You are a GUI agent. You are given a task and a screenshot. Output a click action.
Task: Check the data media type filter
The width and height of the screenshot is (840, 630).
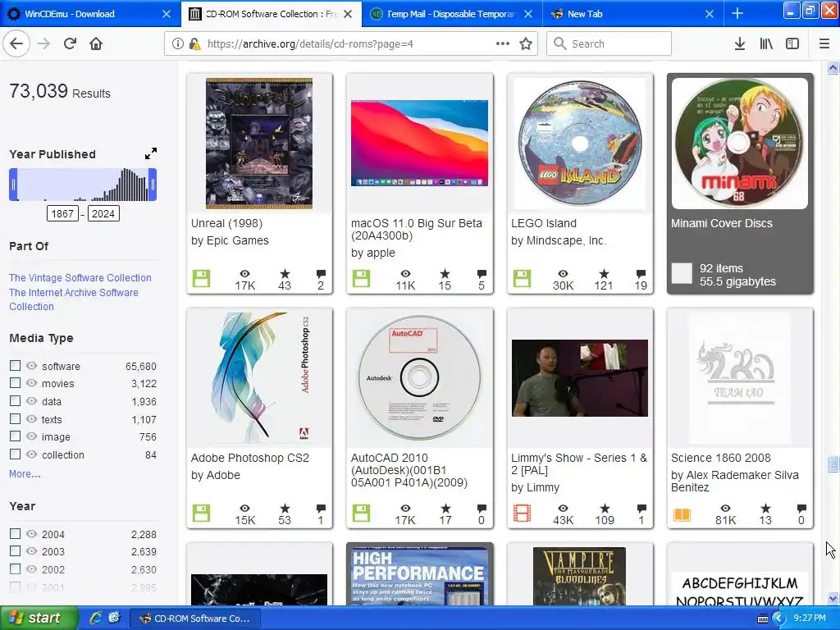coord(15,400)
